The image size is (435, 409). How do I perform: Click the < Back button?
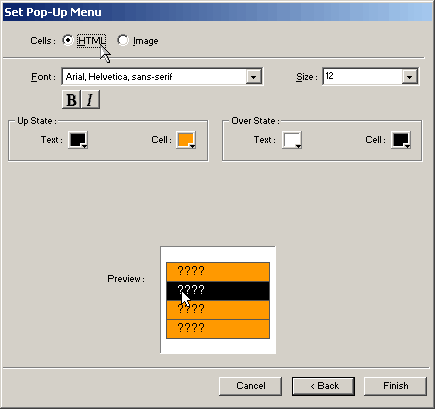click(323, 386)
